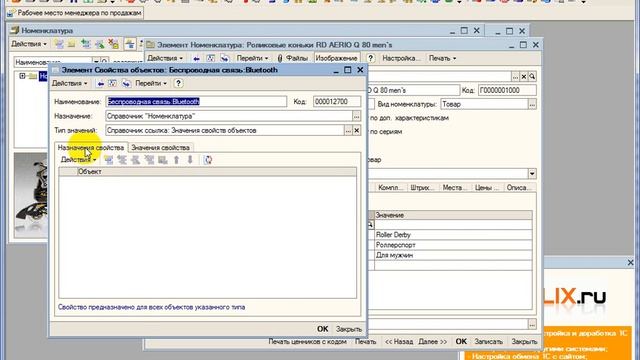
Task: Click Настройка... in Элемент Номенклатура toolbar
Action: (x=400, y=58)
